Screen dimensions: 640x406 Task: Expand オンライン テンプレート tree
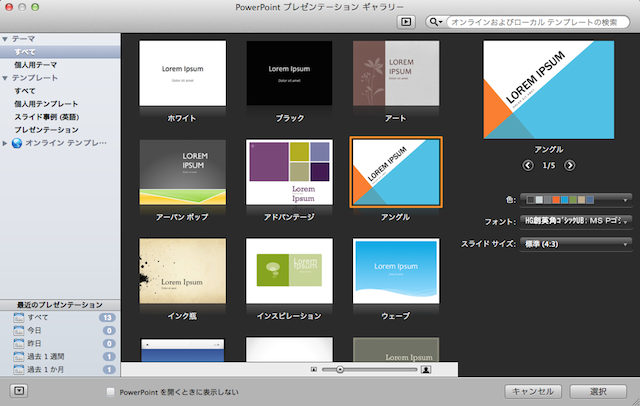[5, 143]
